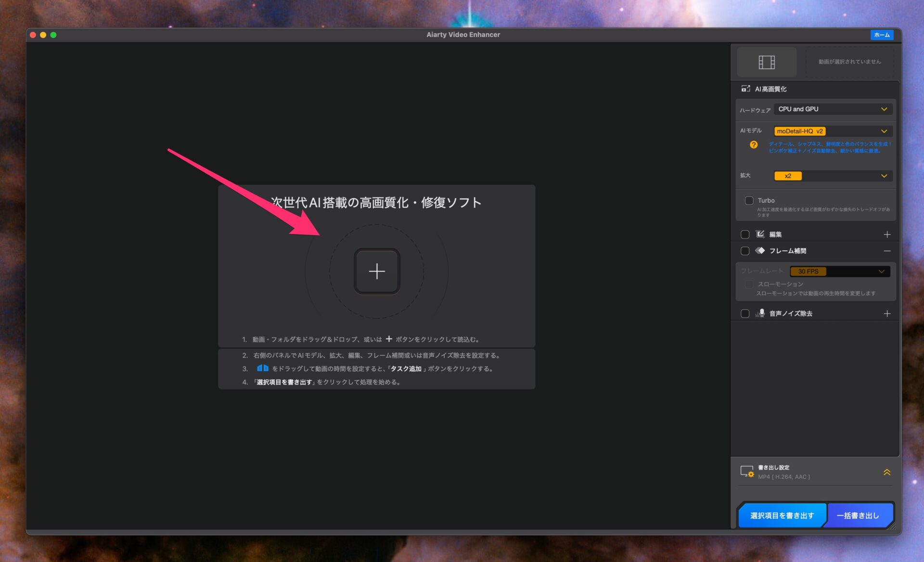Click the ホーム button in title bar

pyautogui.click(x=882, y=35)
